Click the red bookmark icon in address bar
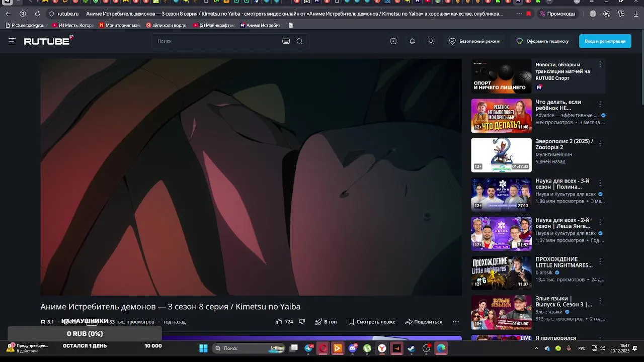Image resolution: width=644 pixels, height=362 pixels. tap(528, 14)
